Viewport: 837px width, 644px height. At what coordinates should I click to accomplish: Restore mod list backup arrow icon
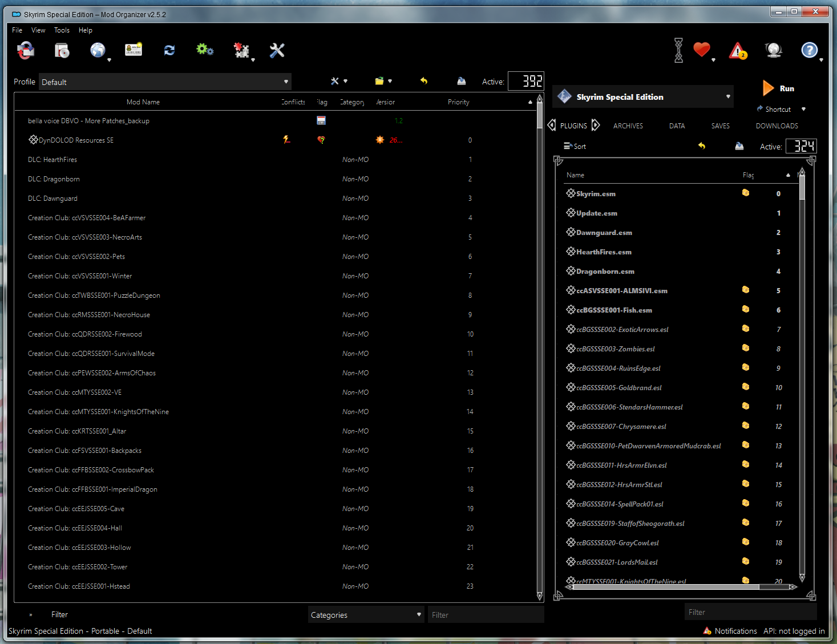click(x=424, y=81)
